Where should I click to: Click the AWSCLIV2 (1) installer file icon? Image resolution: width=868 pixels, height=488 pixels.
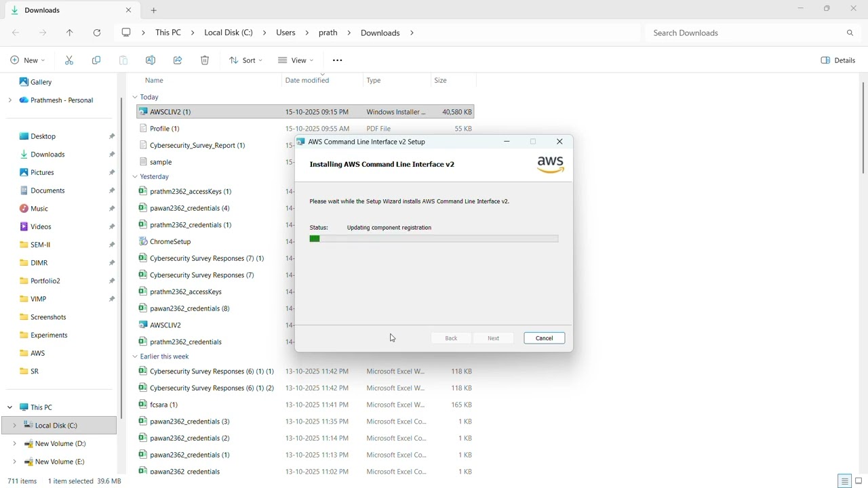point(143,112)
